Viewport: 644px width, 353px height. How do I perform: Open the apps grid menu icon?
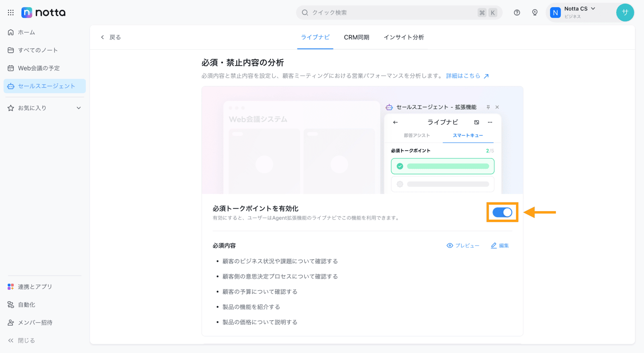[x=11, y=12]
